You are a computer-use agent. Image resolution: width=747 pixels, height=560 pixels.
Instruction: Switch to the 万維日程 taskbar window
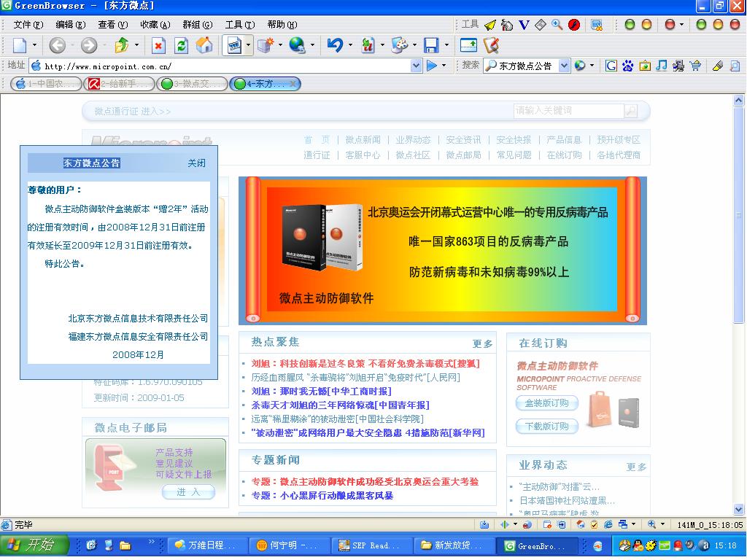coord(207,545)
